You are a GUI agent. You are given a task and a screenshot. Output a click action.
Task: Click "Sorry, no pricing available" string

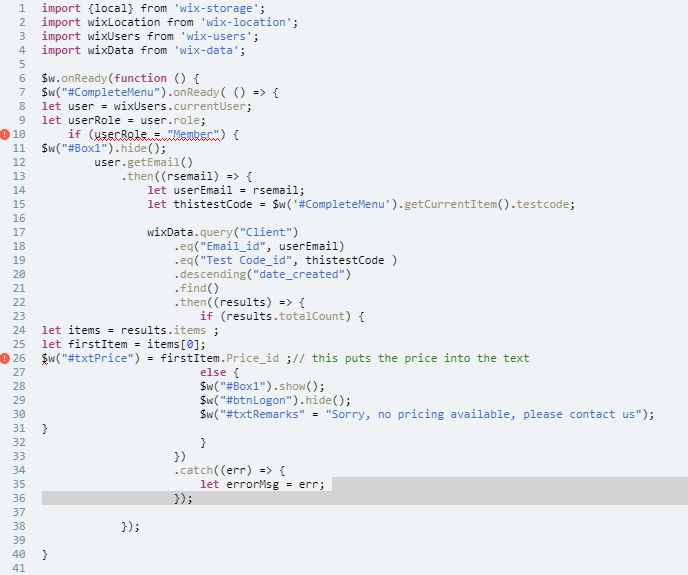tap(484, 415)
